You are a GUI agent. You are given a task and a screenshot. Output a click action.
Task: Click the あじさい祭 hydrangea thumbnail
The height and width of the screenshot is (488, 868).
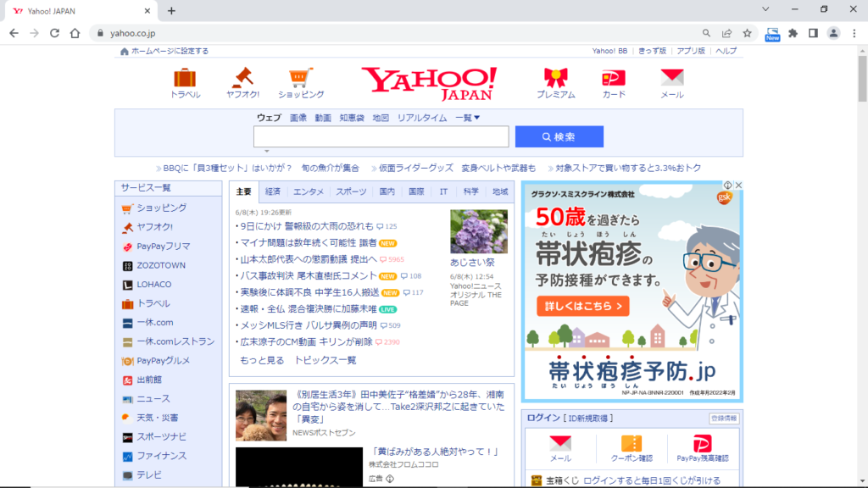pos(479,231)
